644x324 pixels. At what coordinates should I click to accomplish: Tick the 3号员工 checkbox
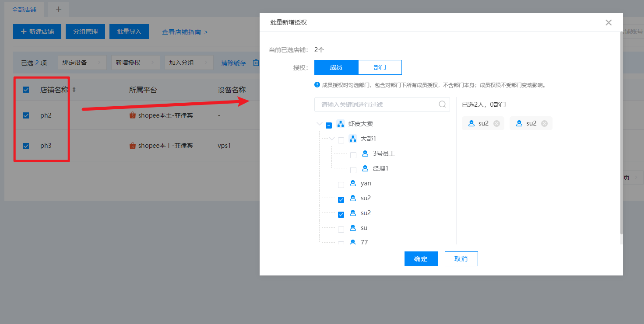coord(353,155)
